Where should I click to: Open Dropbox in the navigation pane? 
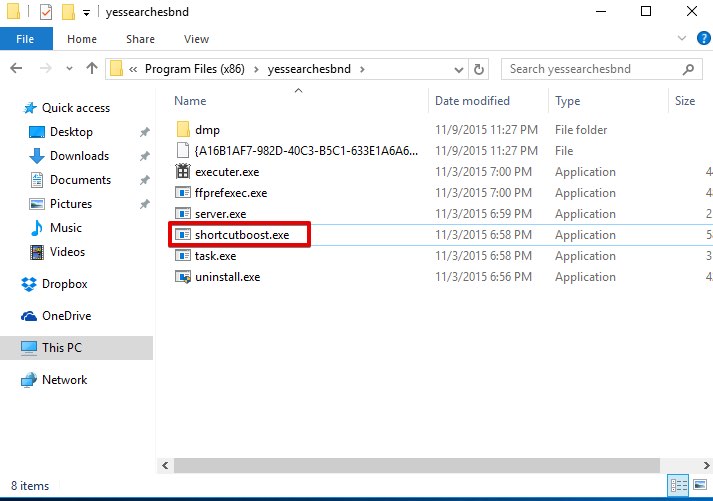66,284
